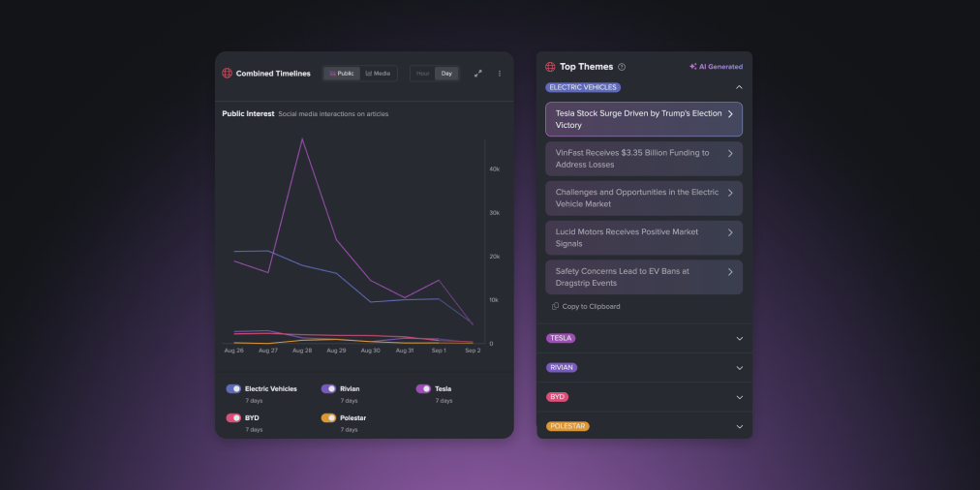The height and width of the screenshot is (490, 980).
Task: Switch to the Media tab
Action: click(x=379, y=74)
